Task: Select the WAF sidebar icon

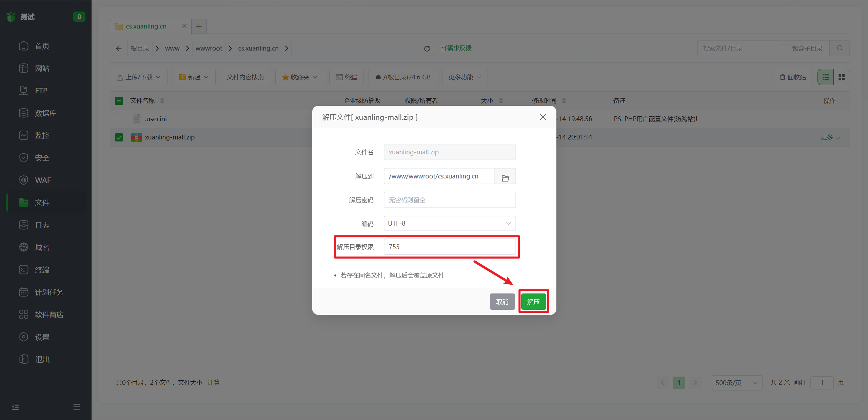Action: coord(42,180)
